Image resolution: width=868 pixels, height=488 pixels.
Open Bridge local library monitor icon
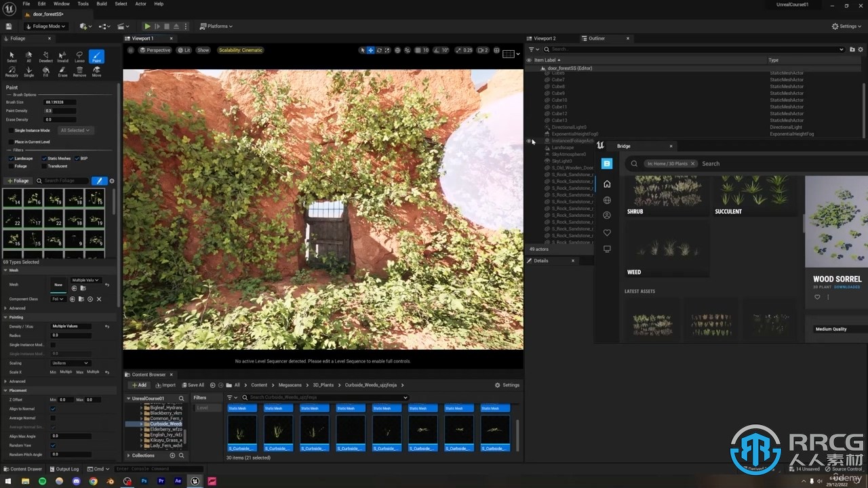click(607, 249)
